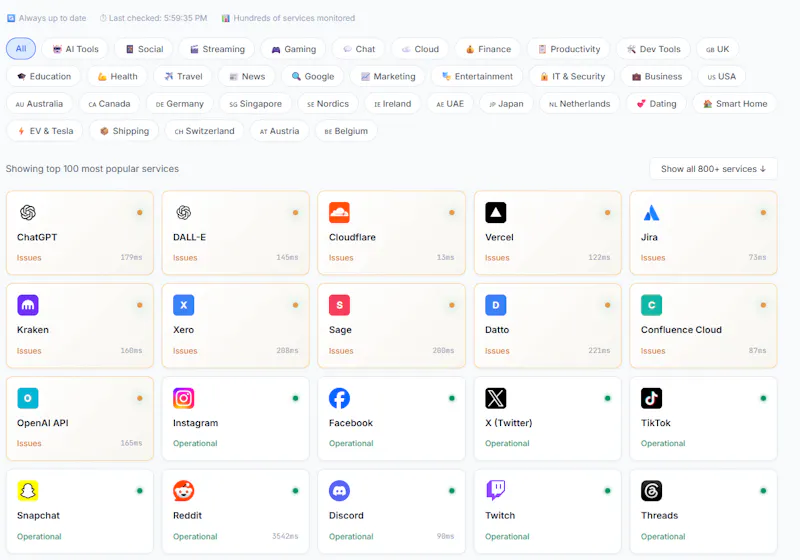800x560 pixels.
Task: Pick the Dating filter
Action: click(656, 104)
